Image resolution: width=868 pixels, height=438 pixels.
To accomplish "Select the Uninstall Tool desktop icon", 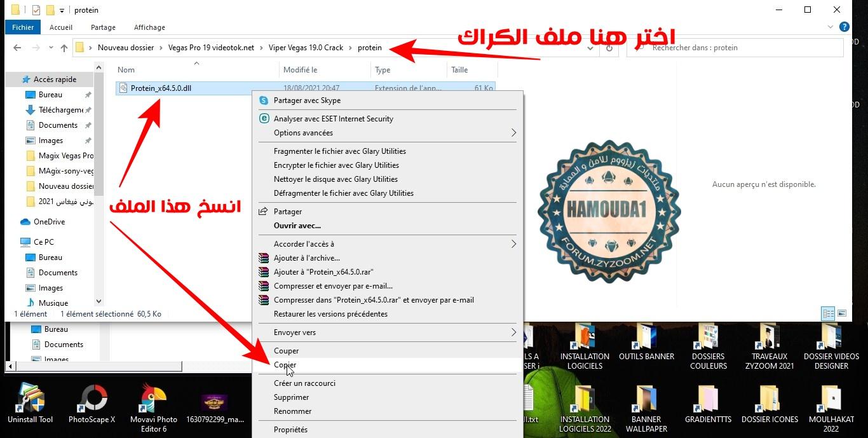I will [x=31, y=404].
